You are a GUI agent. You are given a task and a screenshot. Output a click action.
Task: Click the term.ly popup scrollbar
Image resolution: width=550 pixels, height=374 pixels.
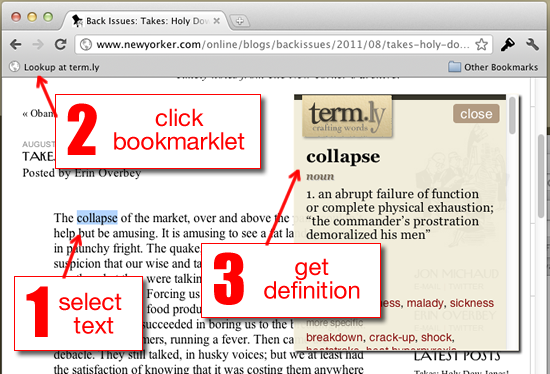(x=512, y=116)
